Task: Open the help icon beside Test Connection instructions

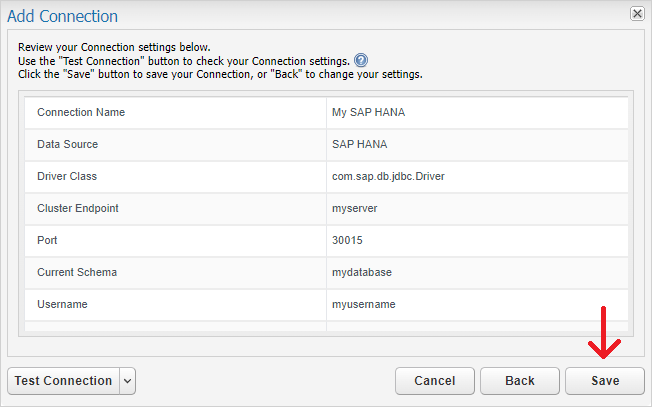Action: (361, 61)
